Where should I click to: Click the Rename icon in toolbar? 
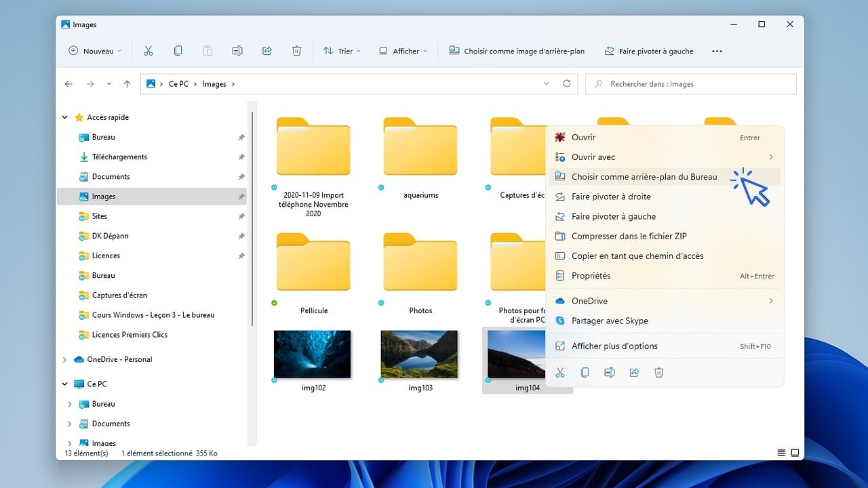click(237, 51)
